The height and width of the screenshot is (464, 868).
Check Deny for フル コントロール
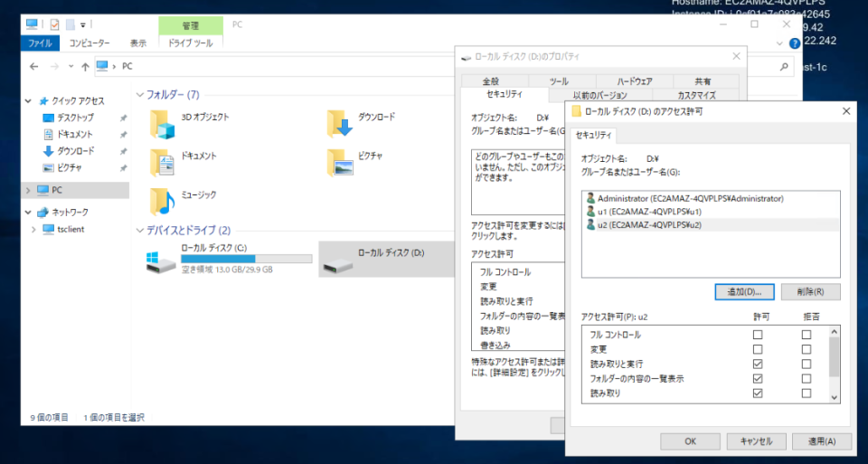coord(806,335)
